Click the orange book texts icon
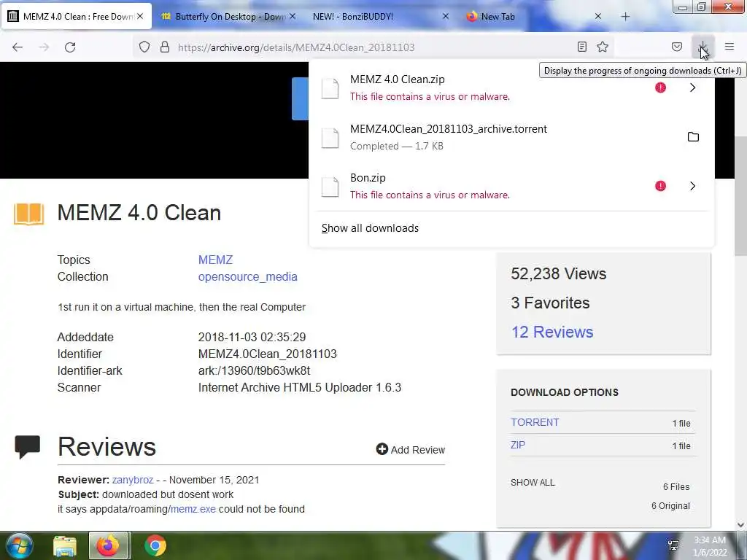 coord(28,214)
